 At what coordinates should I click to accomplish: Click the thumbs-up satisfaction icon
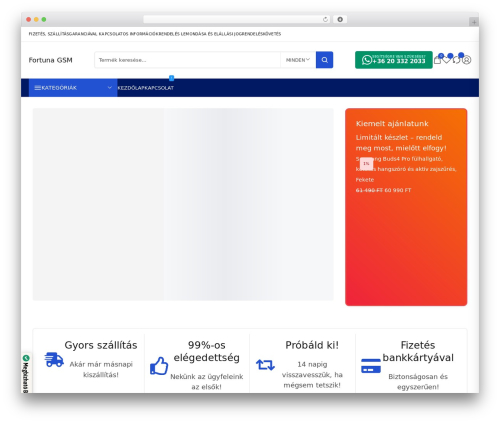(x=159, y=366)
